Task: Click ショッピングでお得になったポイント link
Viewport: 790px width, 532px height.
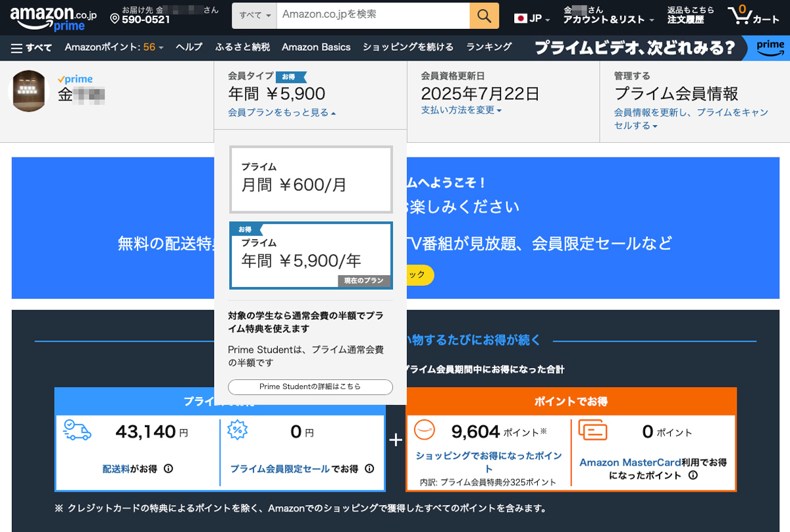Action: tap(488, 462)
